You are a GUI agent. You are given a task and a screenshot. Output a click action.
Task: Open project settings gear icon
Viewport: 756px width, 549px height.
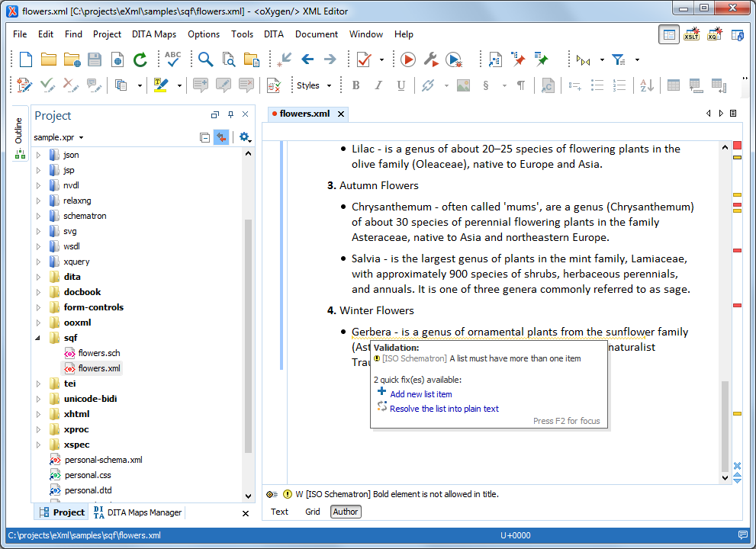244,137
